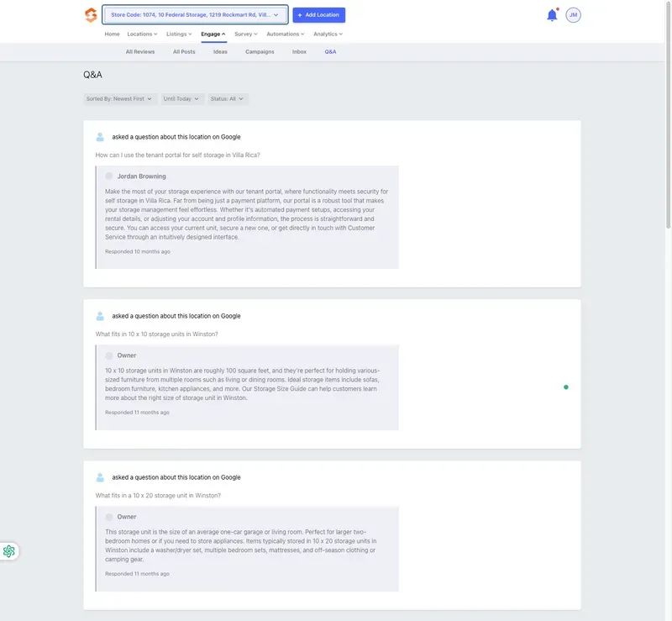Screen dimensions: 672x621
Task: Click asker avatar above 10 x 20 question
Action: (100, 477)
